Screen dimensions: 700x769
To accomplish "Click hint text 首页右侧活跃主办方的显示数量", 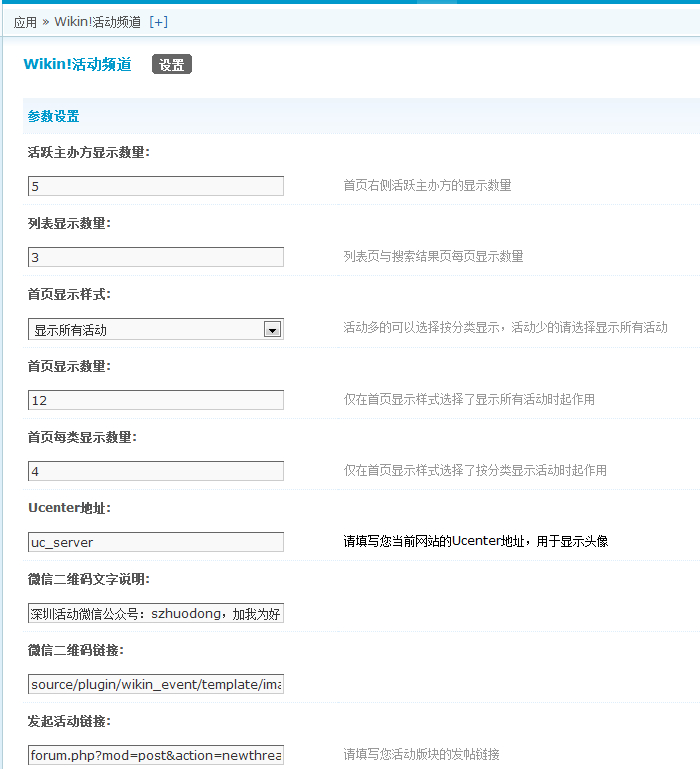I will (x=427, y=185).
